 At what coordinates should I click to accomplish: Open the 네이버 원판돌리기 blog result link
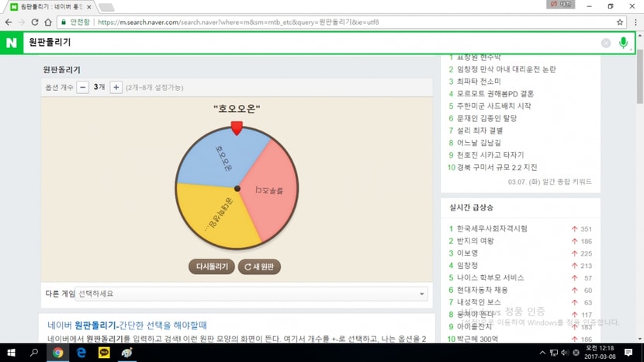(127, 325)
